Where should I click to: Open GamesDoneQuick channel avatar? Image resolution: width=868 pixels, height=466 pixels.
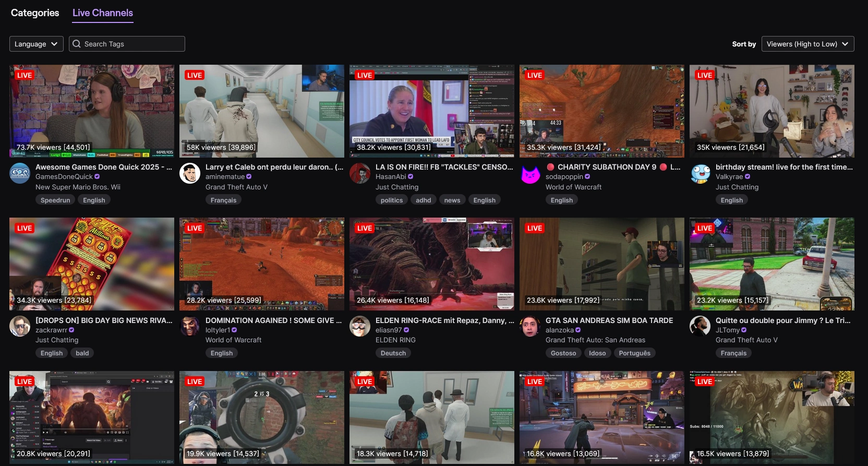coord(20,173)
